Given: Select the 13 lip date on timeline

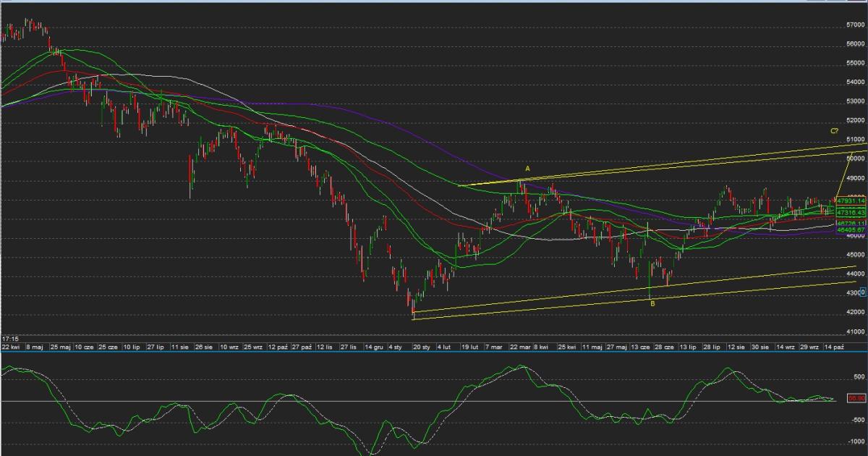Looking at the screenshot, I should (x=687, y=347).
